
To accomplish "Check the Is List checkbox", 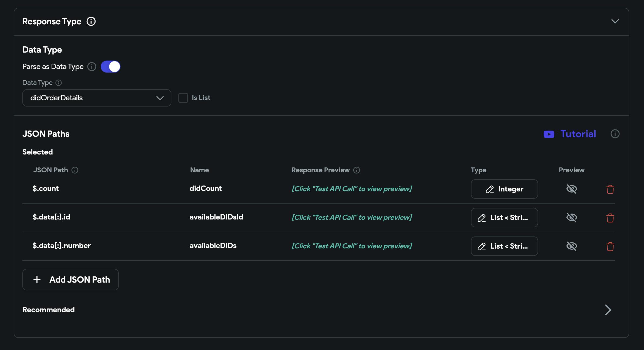I will [x=183, y=98].
